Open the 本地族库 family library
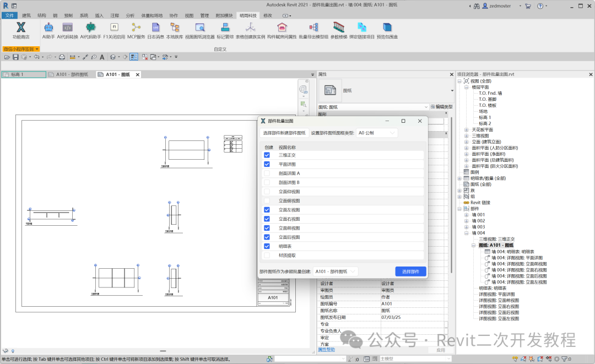Viewport: 595px width, 364px height. [175, 30]
